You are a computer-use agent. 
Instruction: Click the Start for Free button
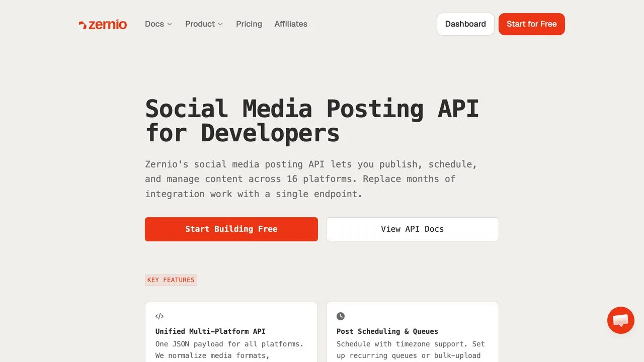click(x=532, y=24)
